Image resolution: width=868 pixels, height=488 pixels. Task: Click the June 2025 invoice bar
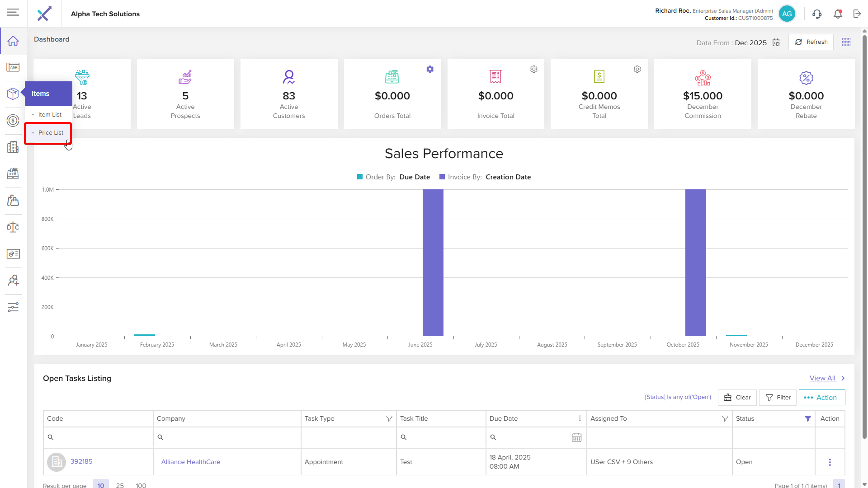(433, 262)
